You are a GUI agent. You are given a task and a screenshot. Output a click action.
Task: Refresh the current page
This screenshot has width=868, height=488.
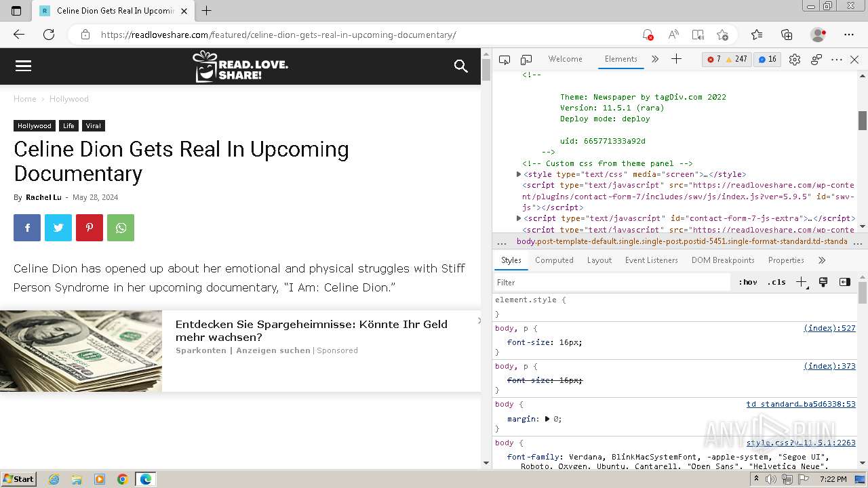(x=49, y=35)
